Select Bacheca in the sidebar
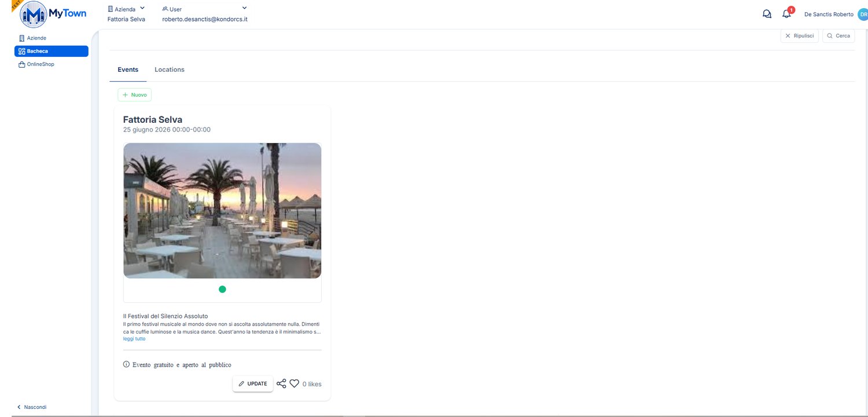 point(52,51)
